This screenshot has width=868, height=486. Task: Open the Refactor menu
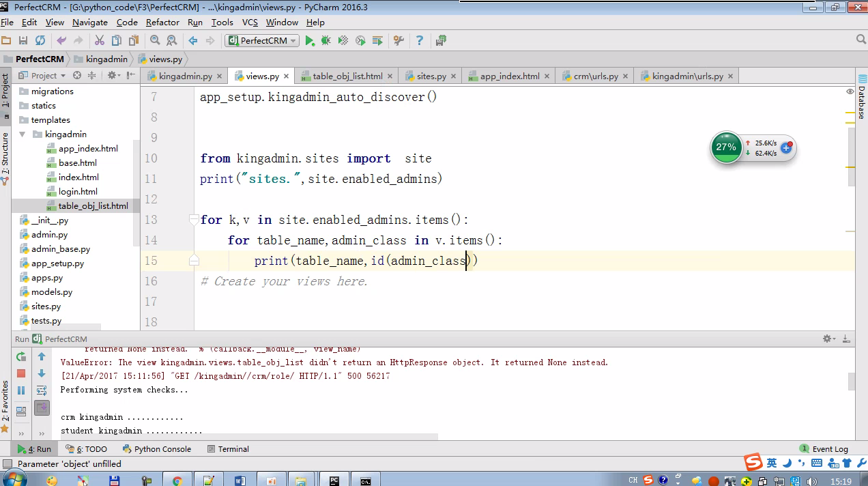pyautogui.click(x=162, y=23)
